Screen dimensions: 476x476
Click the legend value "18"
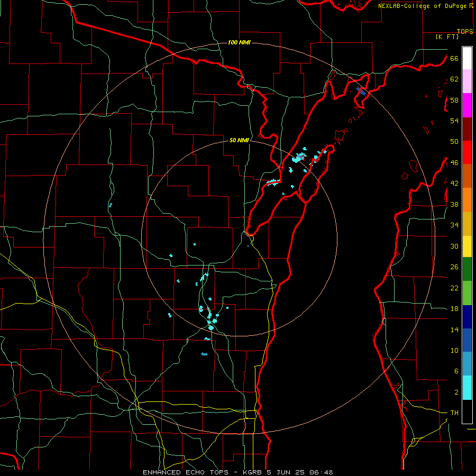[454, 309]
